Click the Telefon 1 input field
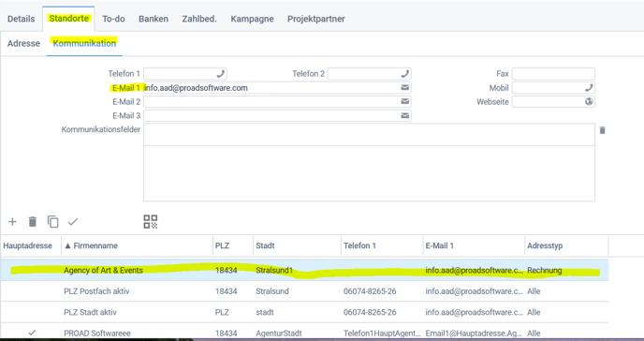Screen dimensions: 644x341 pyautogui.click(x=184, y=74)
